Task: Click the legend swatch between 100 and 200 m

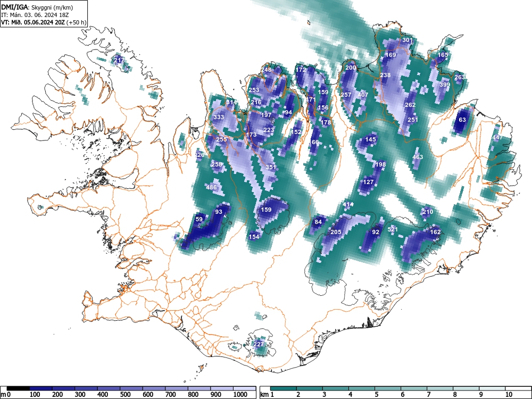Action: point(41,388)
